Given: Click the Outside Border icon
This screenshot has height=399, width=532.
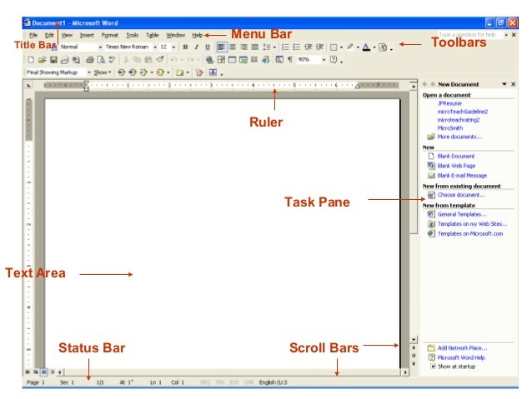Looking at the screenshot, I should tap(334, 47).
